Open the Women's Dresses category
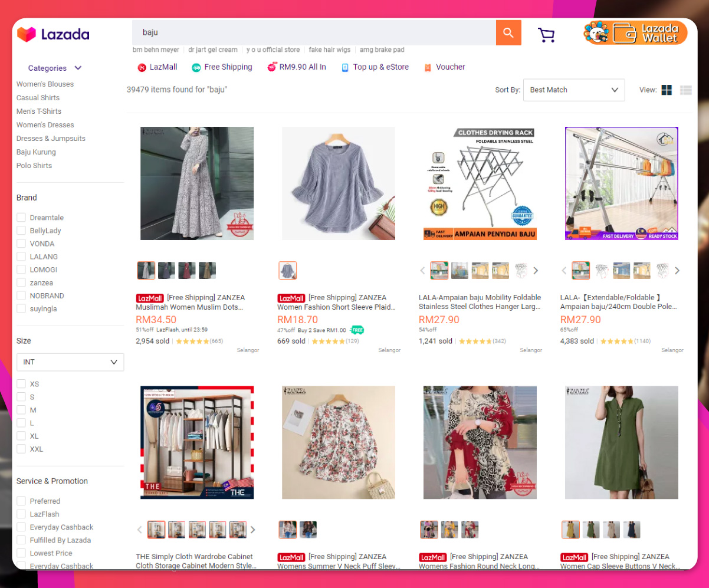 point(45,124)
